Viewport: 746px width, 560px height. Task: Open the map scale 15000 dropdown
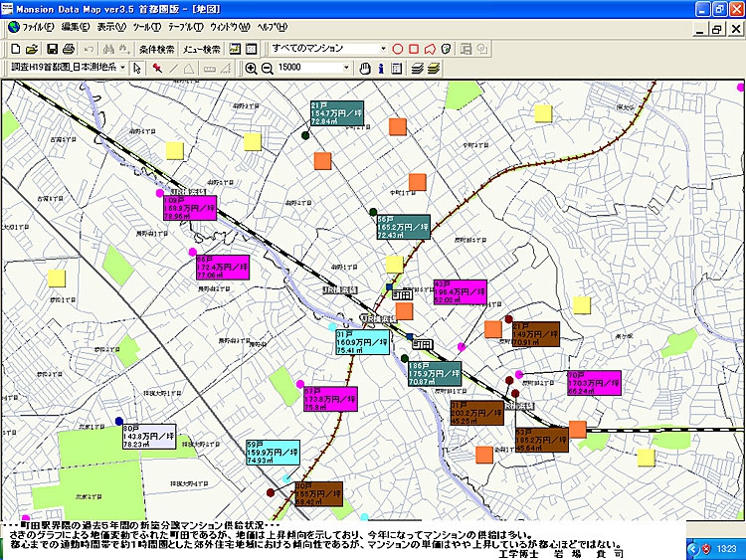click(346, 68)
